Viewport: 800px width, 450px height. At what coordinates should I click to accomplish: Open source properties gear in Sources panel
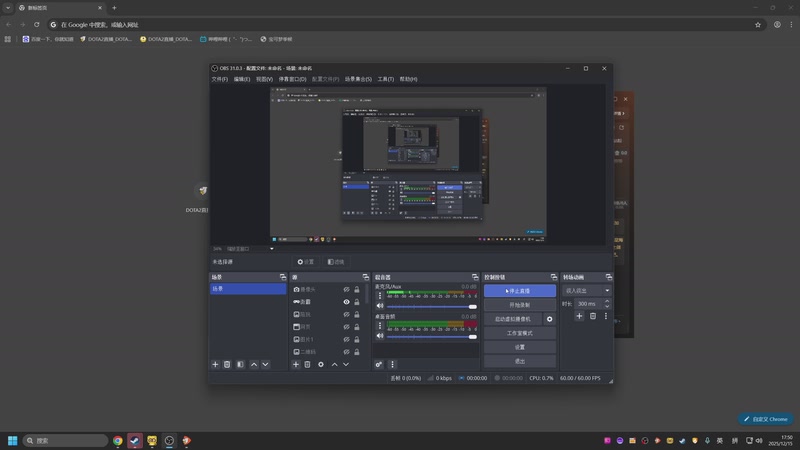[x=321, y=364]
